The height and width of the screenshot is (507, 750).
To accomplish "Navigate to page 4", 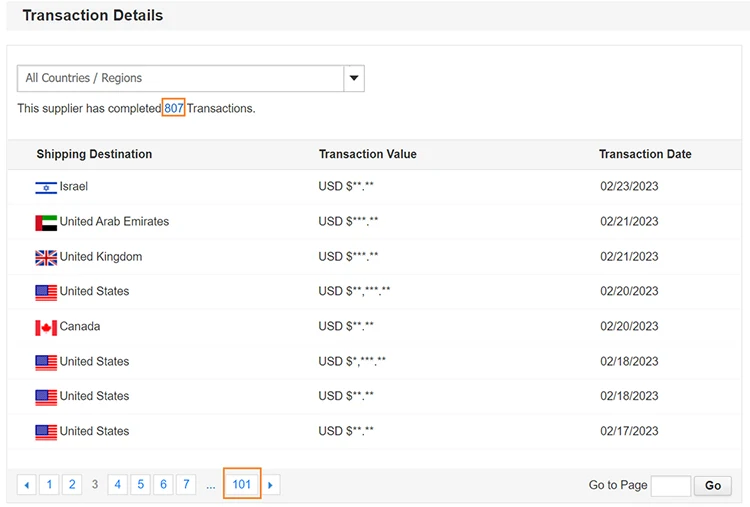I will tap(118, 485).
